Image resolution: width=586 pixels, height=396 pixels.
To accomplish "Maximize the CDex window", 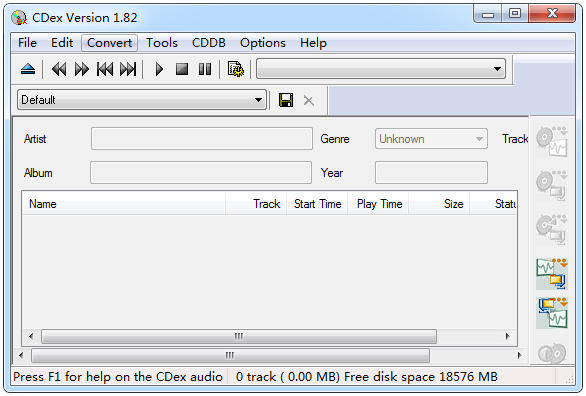I will pyautogui.click(x=515, y=14).
